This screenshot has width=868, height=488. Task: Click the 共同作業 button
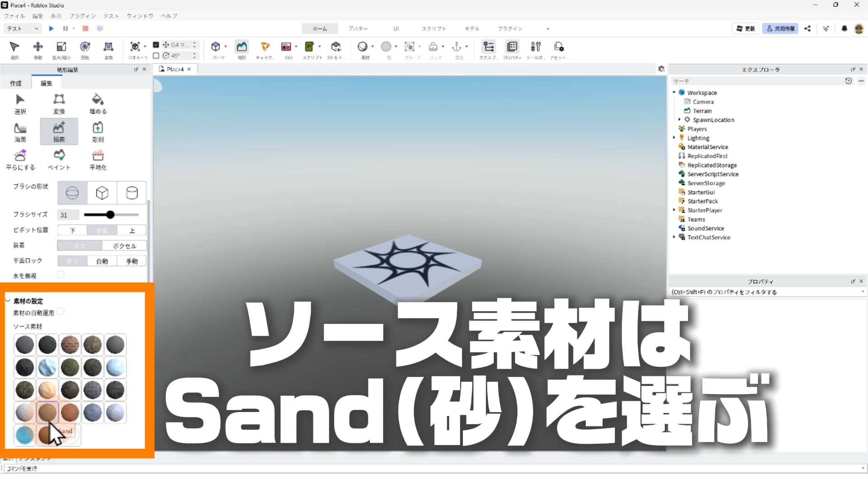coord(780,28)
